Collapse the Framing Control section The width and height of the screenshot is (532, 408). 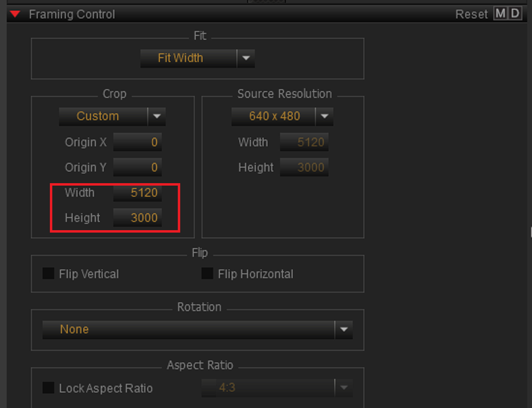(x=15, y=14)
